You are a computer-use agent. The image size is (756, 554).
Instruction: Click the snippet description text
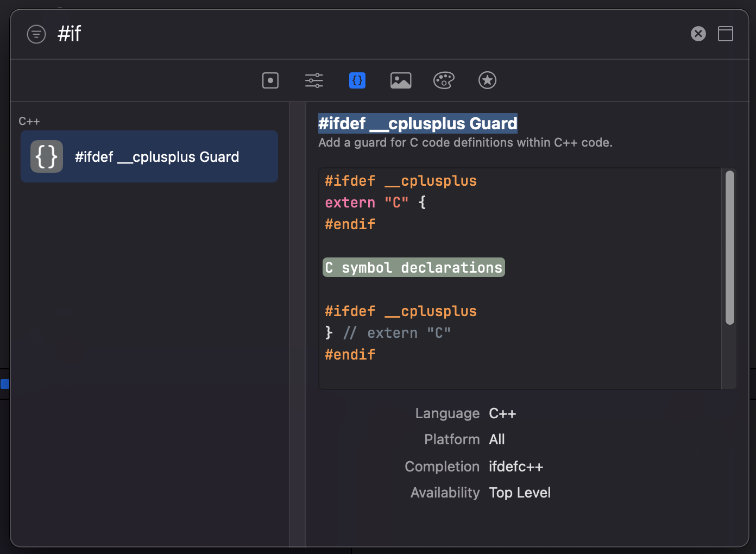[465, 143]
